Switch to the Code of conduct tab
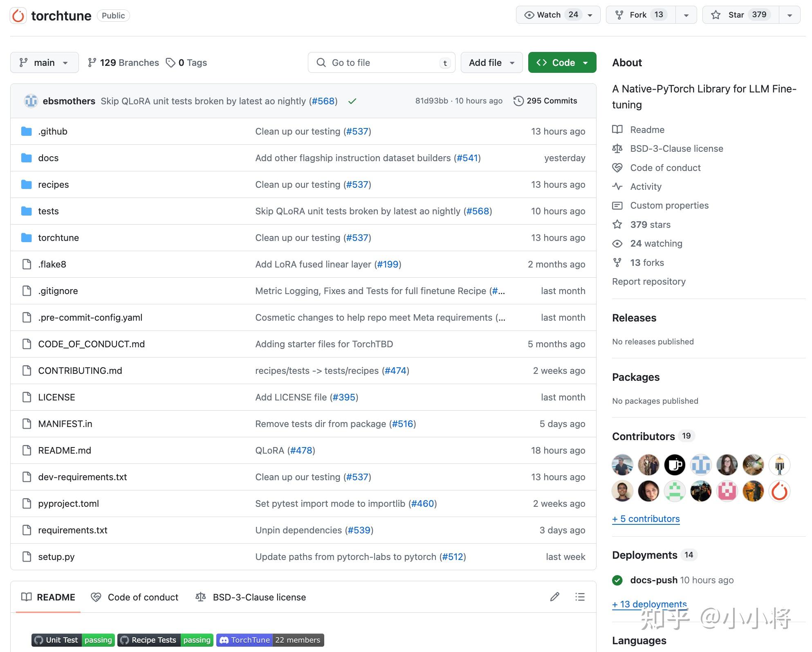 point(135,597)
